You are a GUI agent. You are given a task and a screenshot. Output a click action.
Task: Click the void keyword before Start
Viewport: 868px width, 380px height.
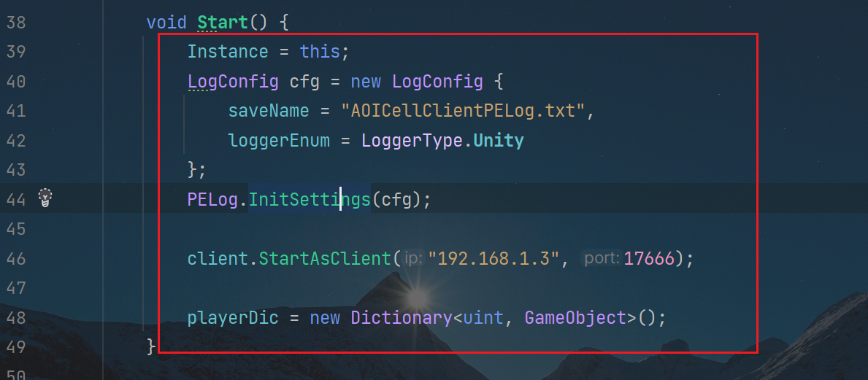(166, 23)
